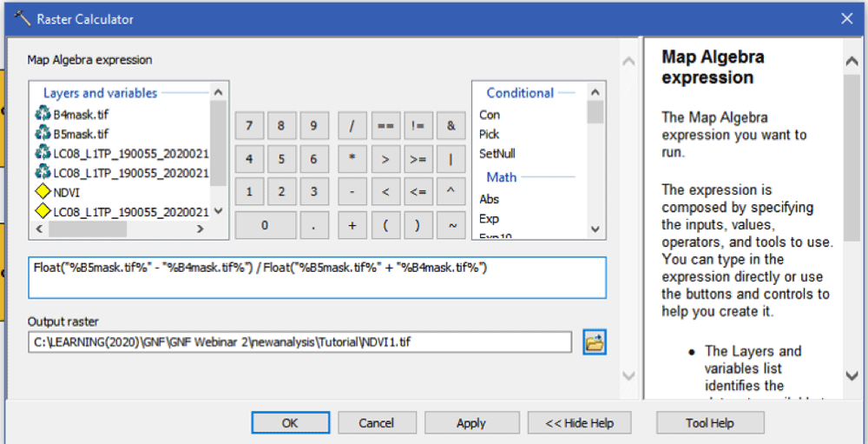Insert the number 0

tap(265, 225)
